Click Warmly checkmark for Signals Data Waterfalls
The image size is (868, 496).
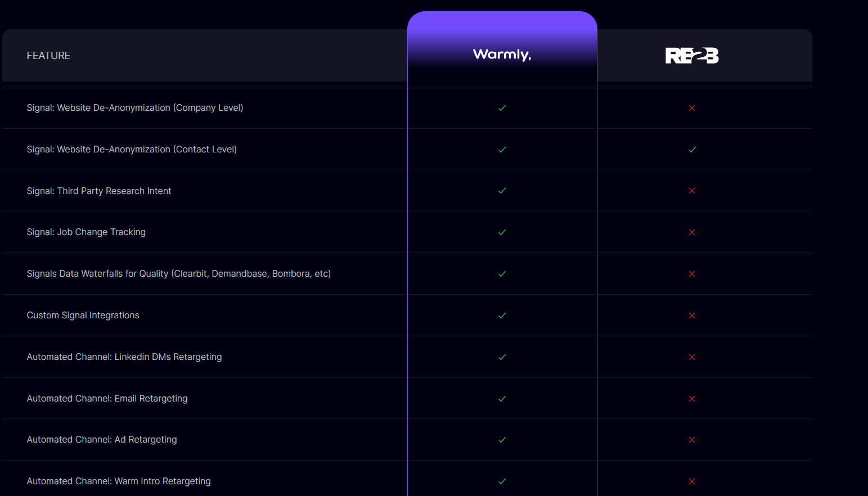(502, 274)
